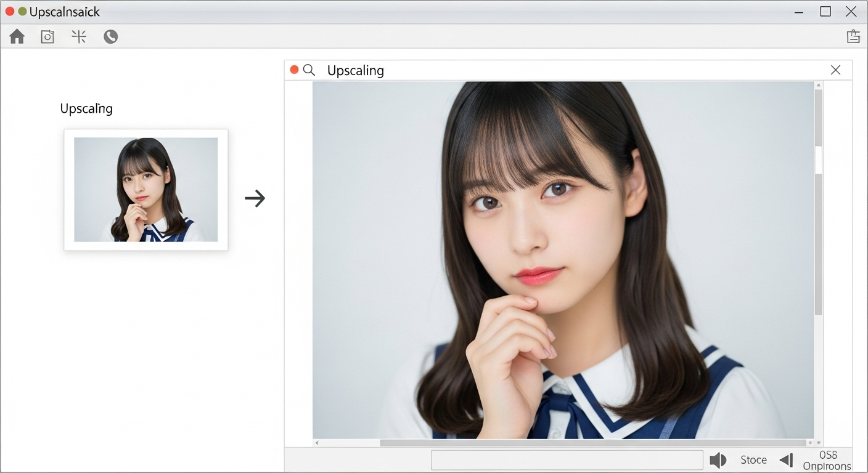
Task: Click the empty text field at bottom
Action: tap(567, 460)
